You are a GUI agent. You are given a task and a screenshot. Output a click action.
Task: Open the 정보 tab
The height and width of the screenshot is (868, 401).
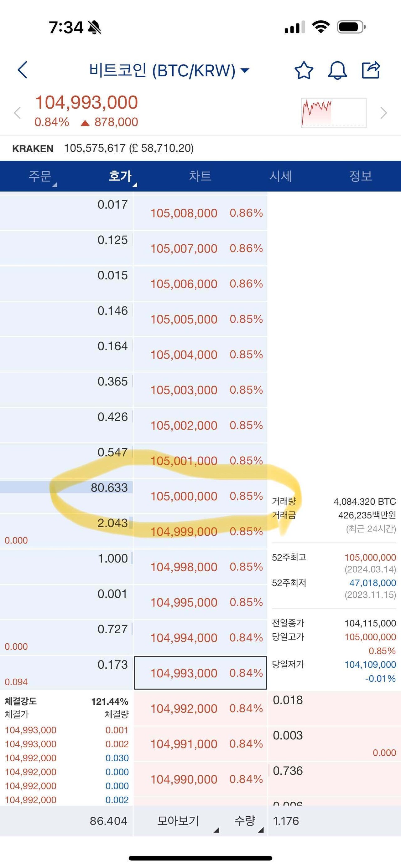coord(361,176)
